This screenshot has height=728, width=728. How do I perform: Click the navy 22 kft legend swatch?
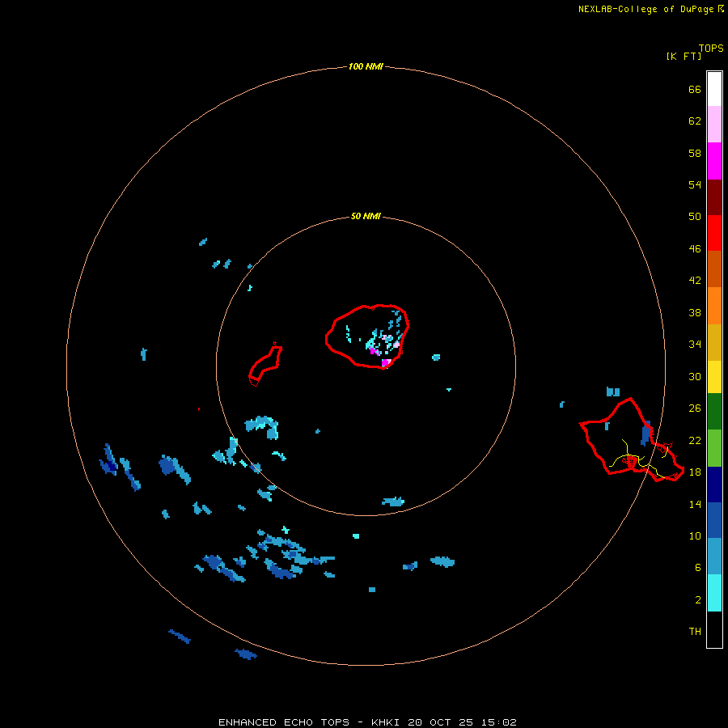click(x=714, y=485)
